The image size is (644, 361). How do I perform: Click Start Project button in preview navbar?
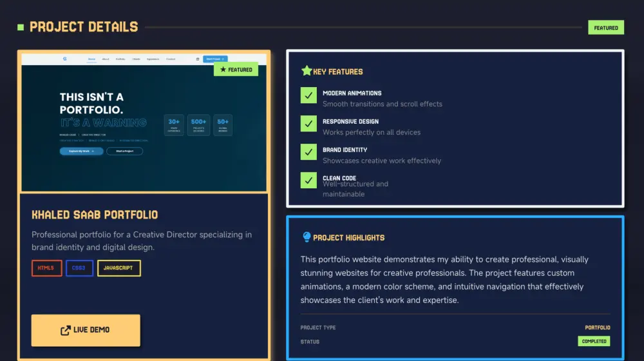(x=215, y=59)
